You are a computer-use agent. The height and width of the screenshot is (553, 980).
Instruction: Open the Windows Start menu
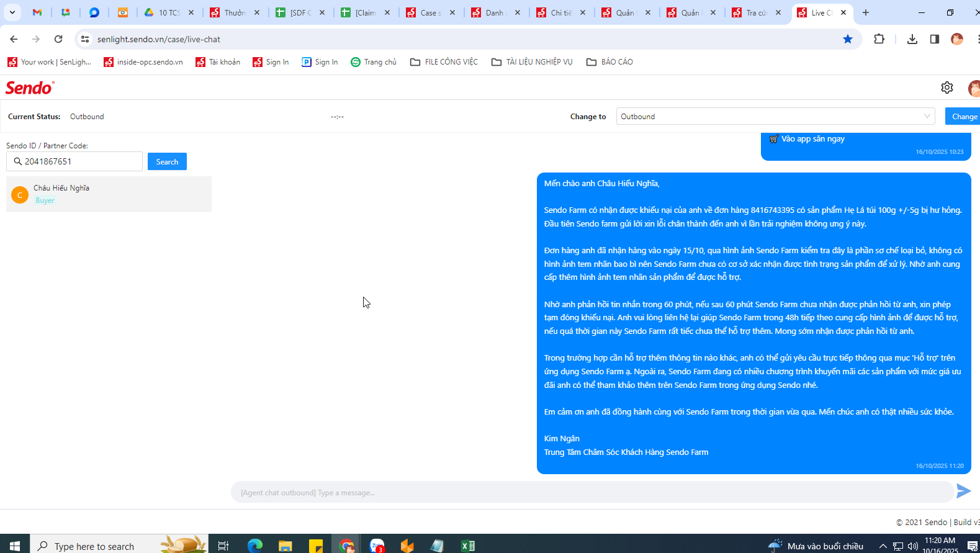click(15, 546)
